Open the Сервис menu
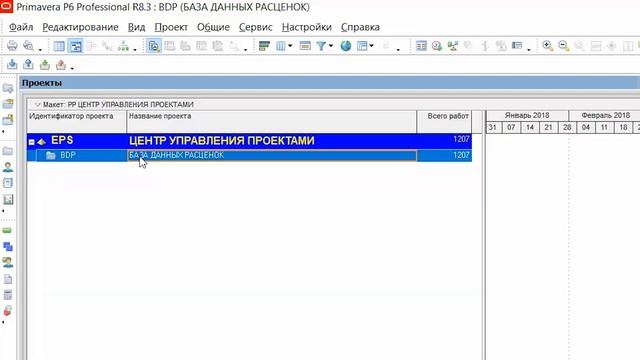Image resolution: width=640 pixels, height=360 pixels. point(256,27)
